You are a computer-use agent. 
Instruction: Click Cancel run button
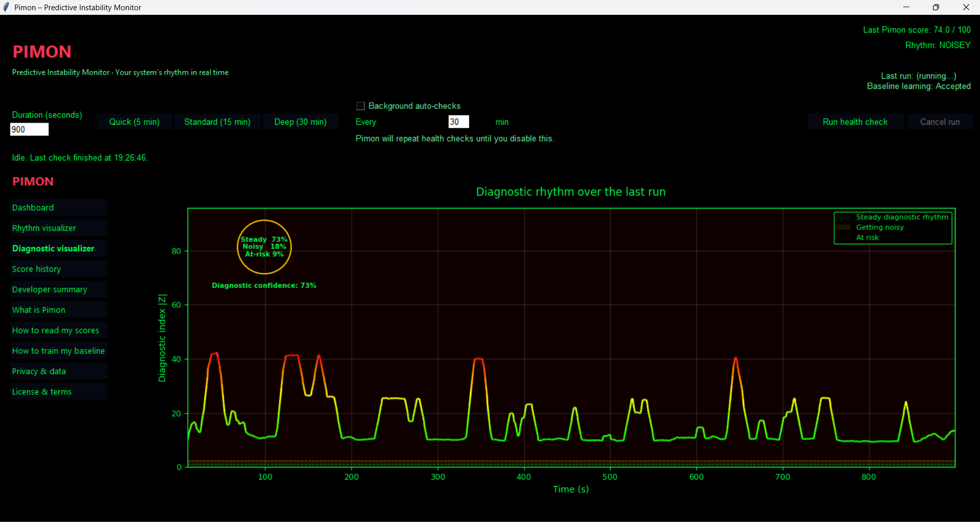(x=940, y=122)
